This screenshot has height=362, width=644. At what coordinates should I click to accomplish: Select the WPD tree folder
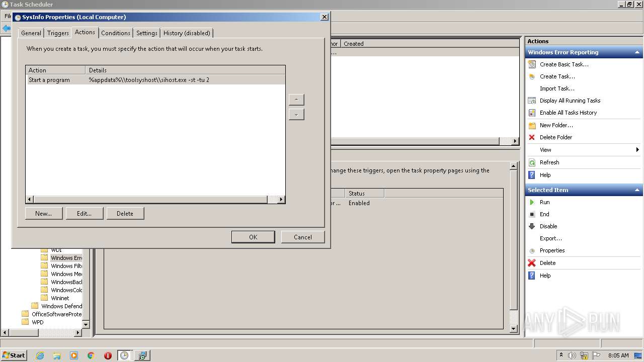[38, 322]
